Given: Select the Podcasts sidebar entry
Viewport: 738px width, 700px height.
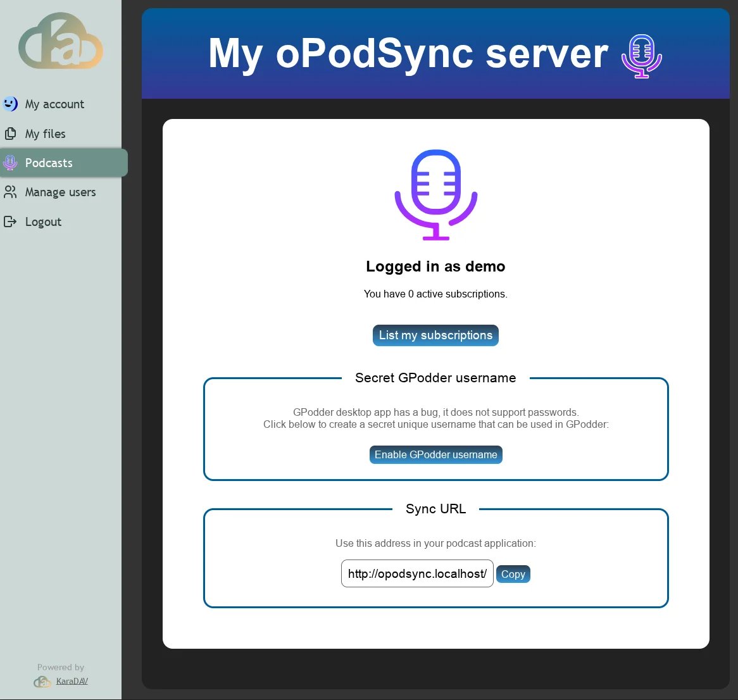Looking at the screenshot, I should (x=49, y=163).
